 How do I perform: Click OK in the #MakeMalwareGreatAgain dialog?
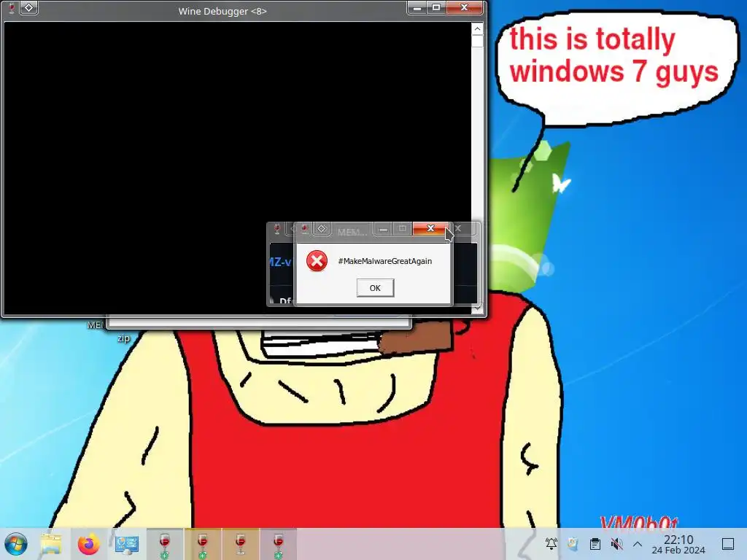pyautogui.click(x=375, y=288)
